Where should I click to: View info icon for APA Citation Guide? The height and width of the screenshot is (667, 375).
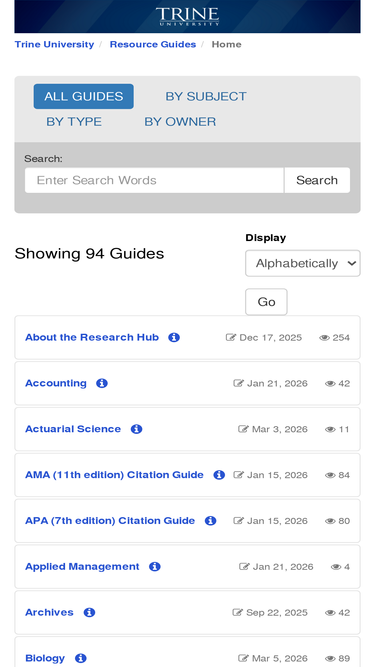coord(210,521)
